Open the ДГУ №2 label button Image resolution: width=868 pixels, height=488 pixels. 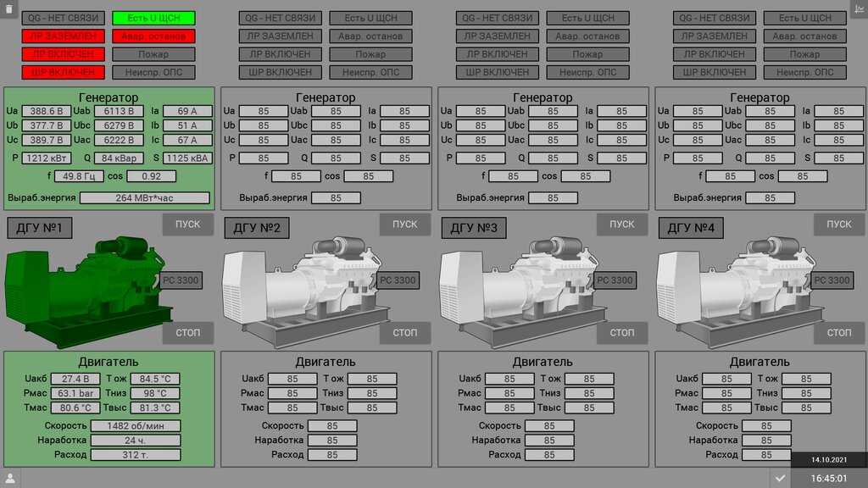point(256,228)
